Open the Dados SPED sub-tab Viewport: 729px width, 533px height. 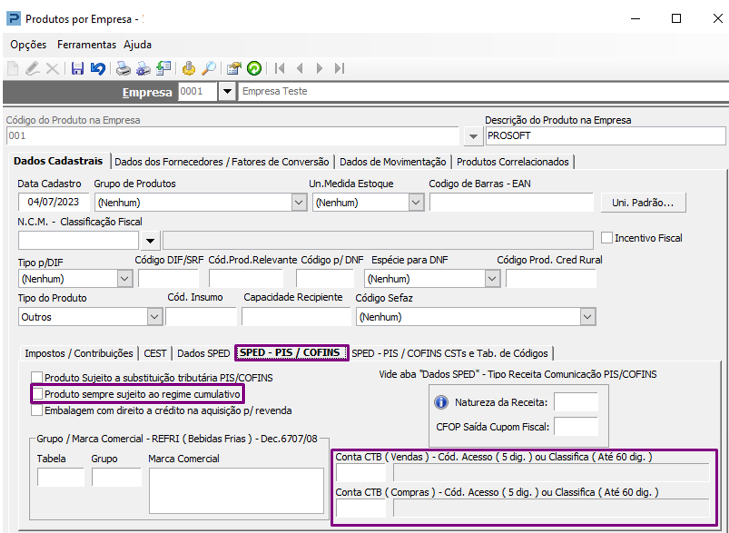click(x=204, y=353)
